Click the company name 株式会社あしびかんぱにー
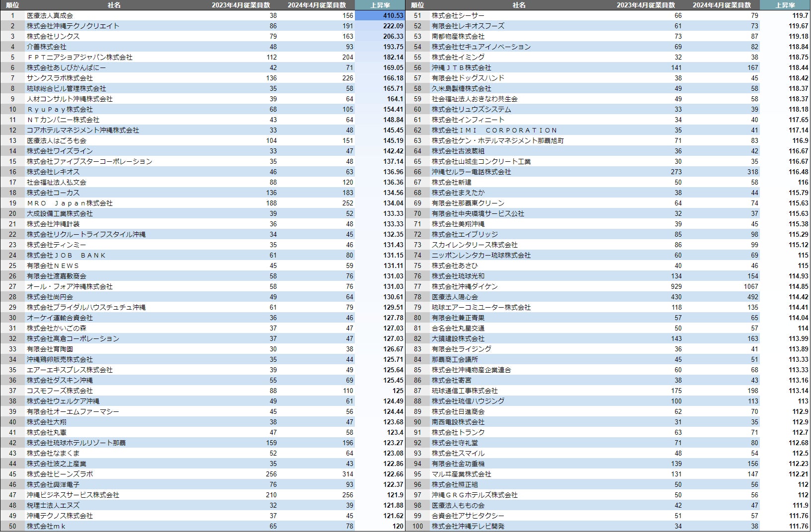 coord(67,67)
